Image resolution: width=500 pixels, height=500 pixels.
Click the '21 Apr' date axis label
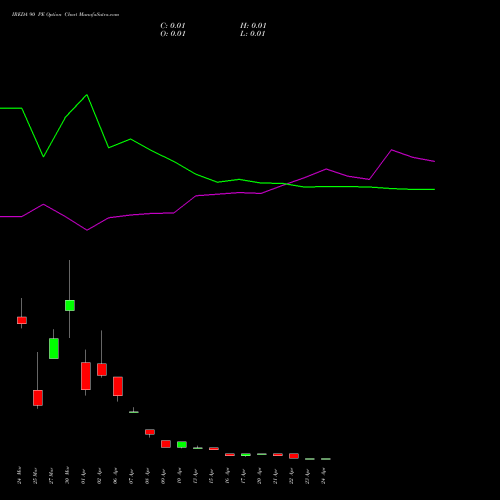point(275,477)
